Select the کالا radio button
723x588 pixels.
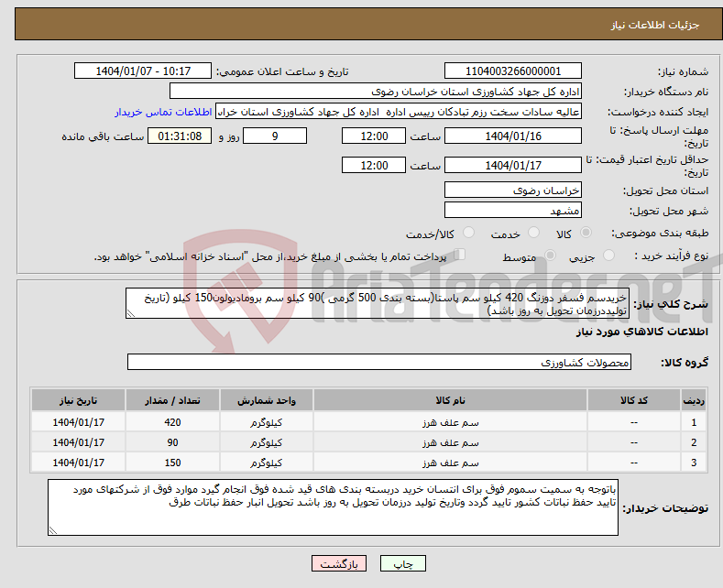click(x=586, y=233)
